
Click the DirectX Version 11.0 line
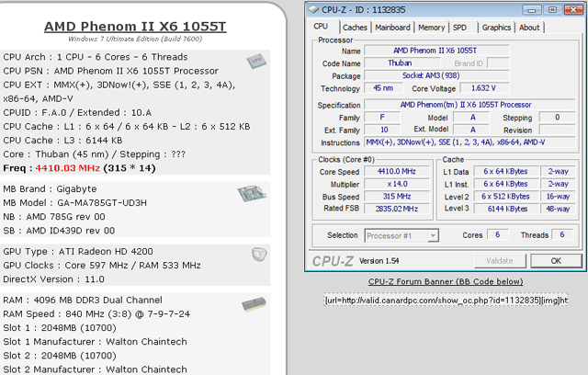point(53,279)
